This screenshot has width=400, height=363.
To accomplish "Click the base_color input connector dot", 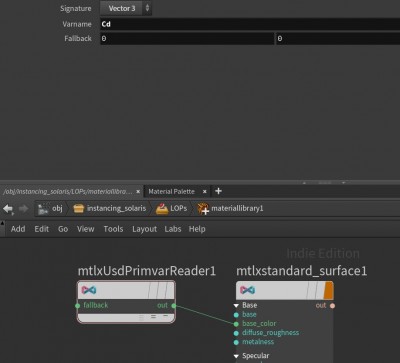I will (x=236, y=324).
